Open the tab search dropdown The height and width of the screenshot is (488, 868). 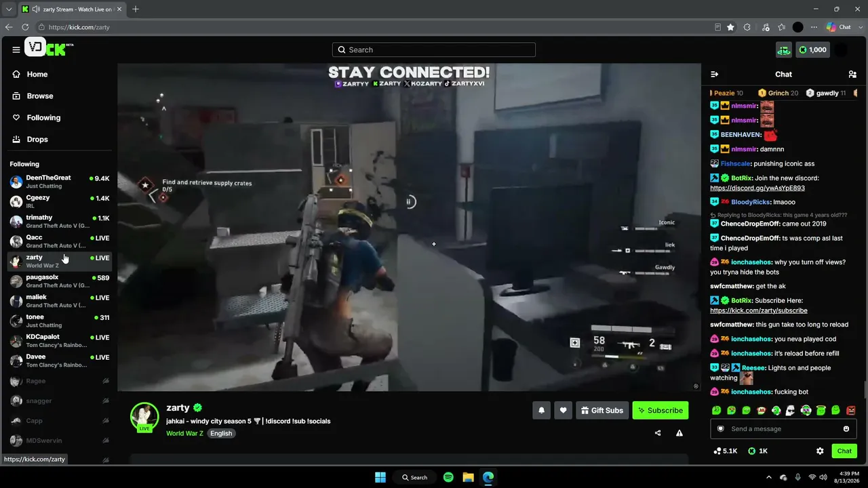coord(9,9)
